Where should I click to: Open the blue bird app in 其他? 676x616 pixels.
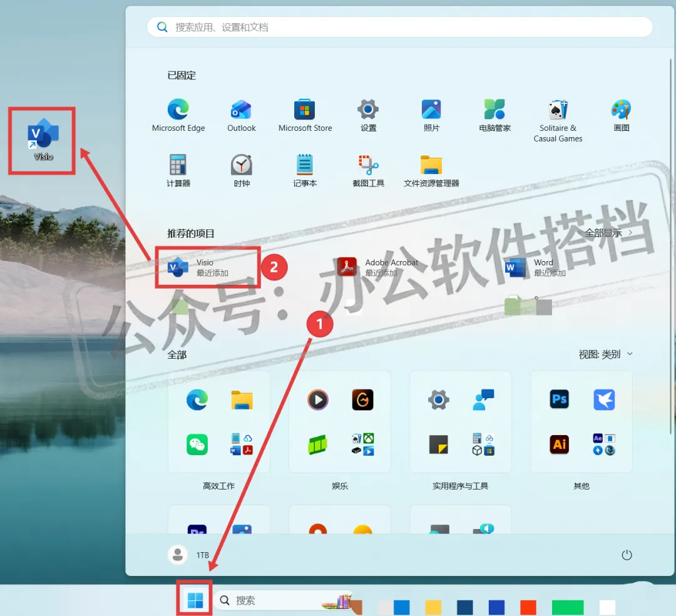(x=604, y=399)
